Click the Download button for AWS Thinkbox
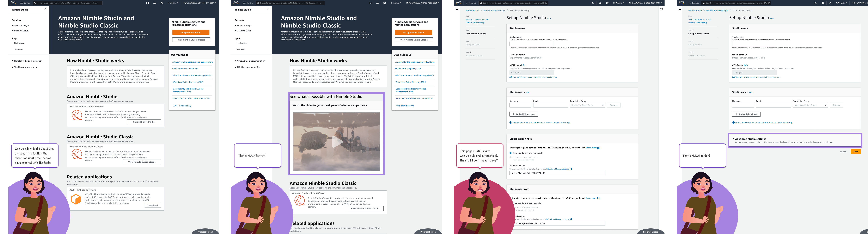 (153, 205)
